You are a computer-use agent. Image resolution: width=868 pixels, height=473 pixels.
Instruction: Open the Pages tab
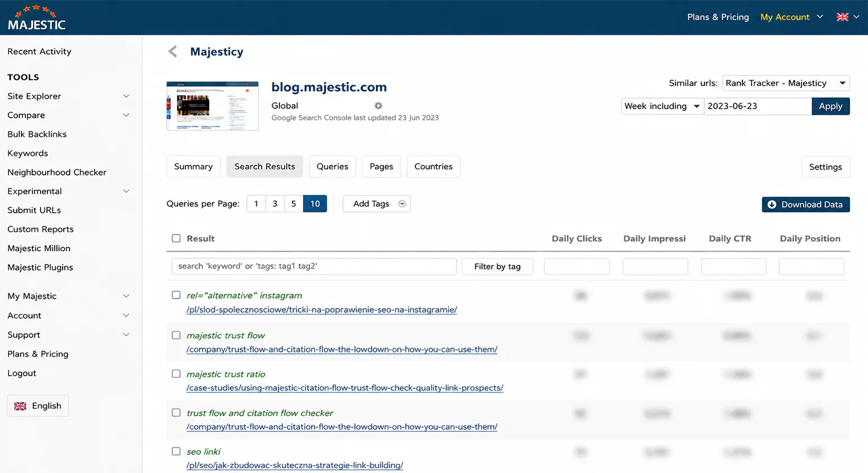382,167
